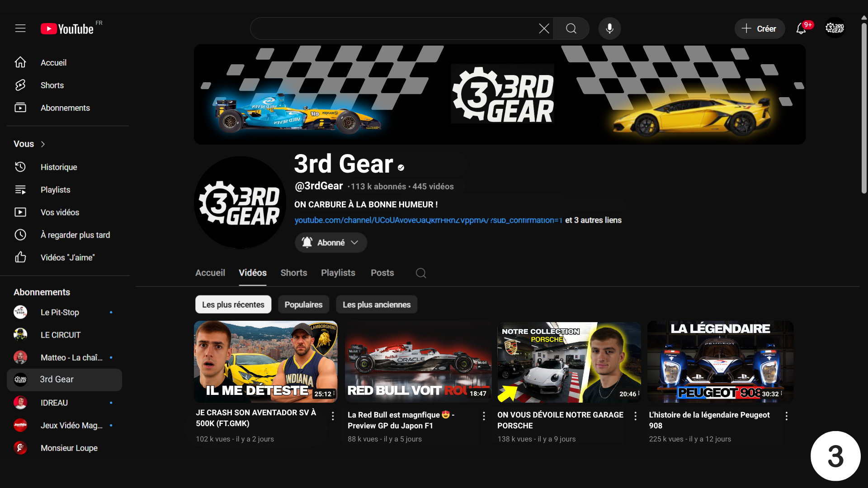The width and height of the screenshot is (868, 488).
Task: Open account avatar menu
Action: pos(835,28)
